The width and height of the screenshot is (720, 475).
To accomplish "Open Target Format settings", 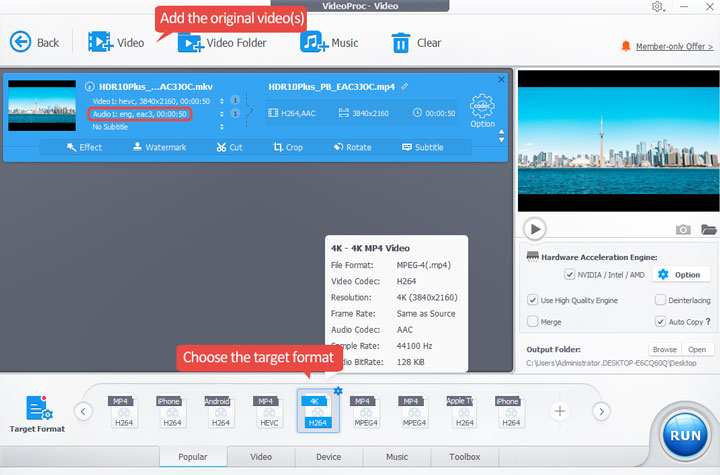I will (x=38, y=414).
